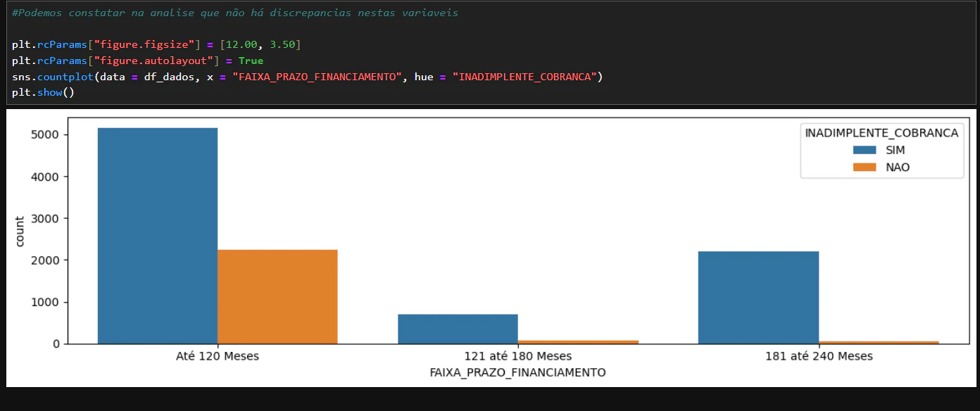Click the FAIXA_PRAZO_FINANCIAMENTO x-axis label below the chart
The height and width of the screenshot is (411, 980).
coord(517,372)
